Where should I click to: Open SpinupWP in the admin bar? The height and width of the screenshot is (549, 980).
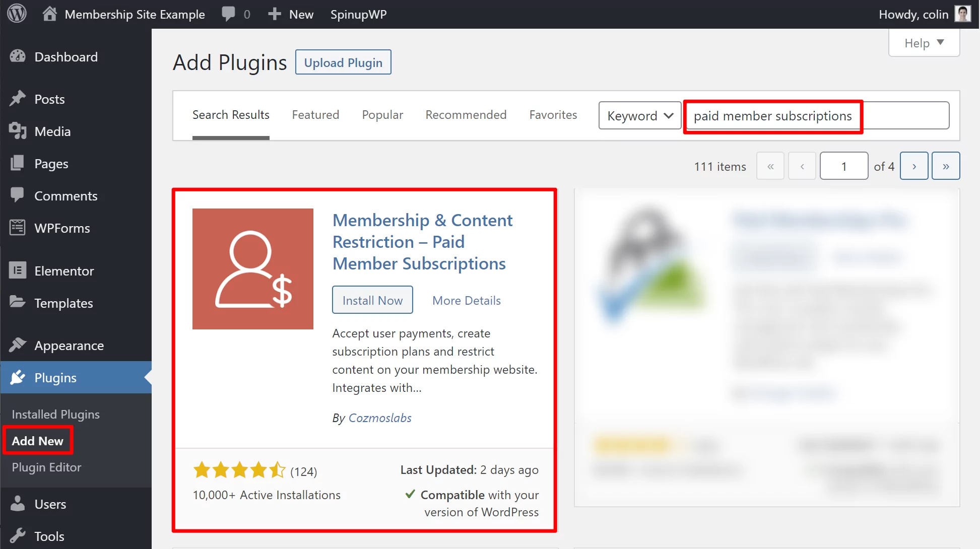pos(359,14)
